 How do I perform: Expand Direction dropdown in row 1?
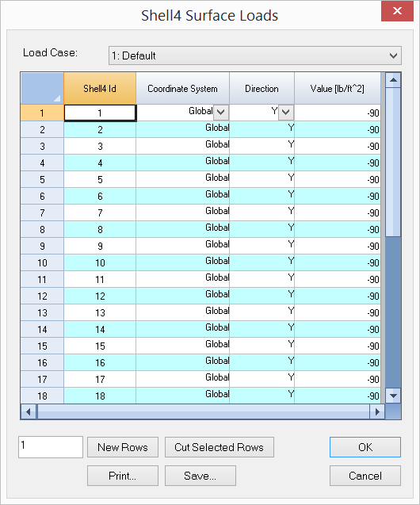pyautogui.click(x=286, y=113)
